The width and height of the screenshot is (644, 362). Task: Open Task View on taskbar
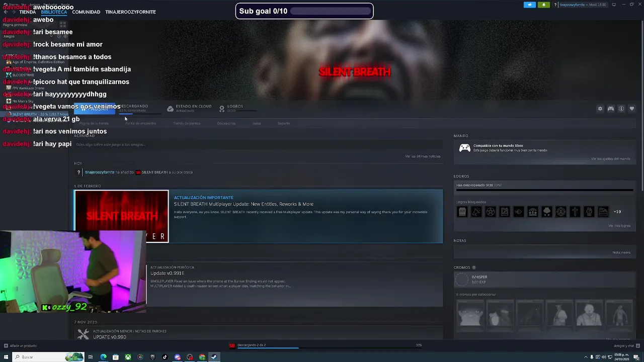point(91,357)
